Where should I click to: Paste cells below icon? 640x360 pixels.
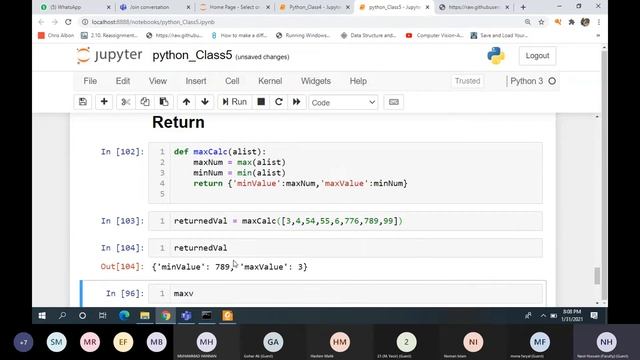164,102
